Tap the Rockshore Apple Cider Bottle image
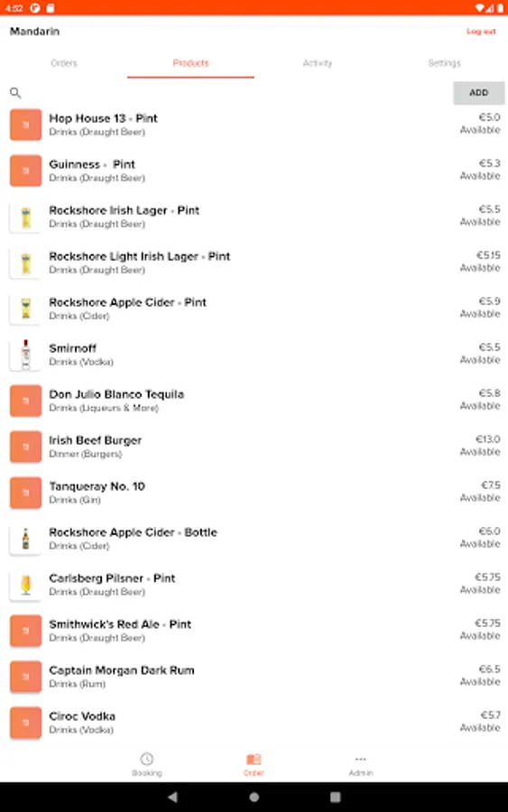Screen dimensions: 508x812 tap(25, 538)
